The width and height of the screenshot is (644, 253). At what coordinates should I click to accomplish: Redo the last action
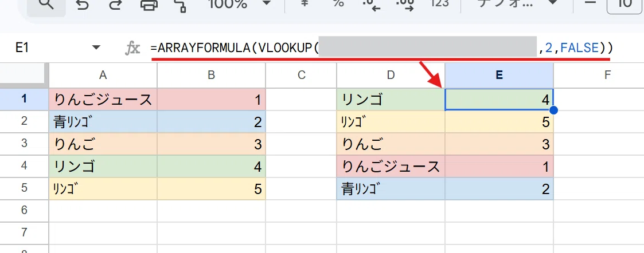pyautogui.click(x=115, y=5)
